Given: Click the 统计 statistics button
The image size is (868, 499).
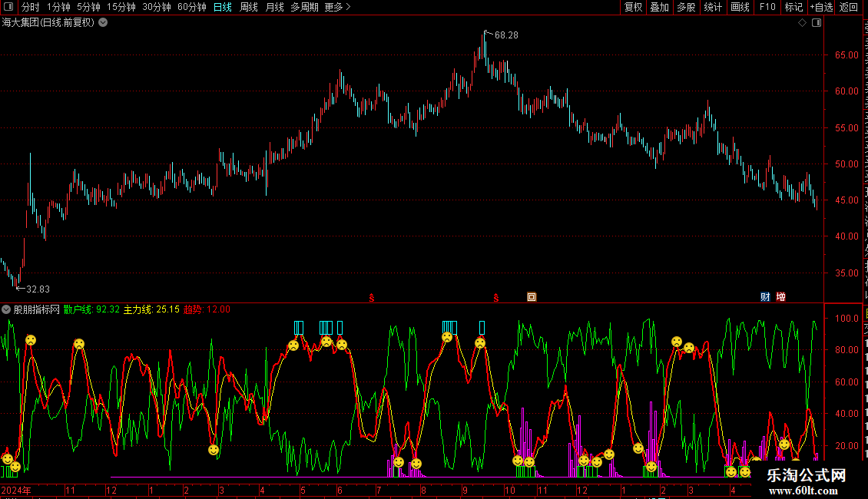Looking at the screenshot, I should pos(713,7).
